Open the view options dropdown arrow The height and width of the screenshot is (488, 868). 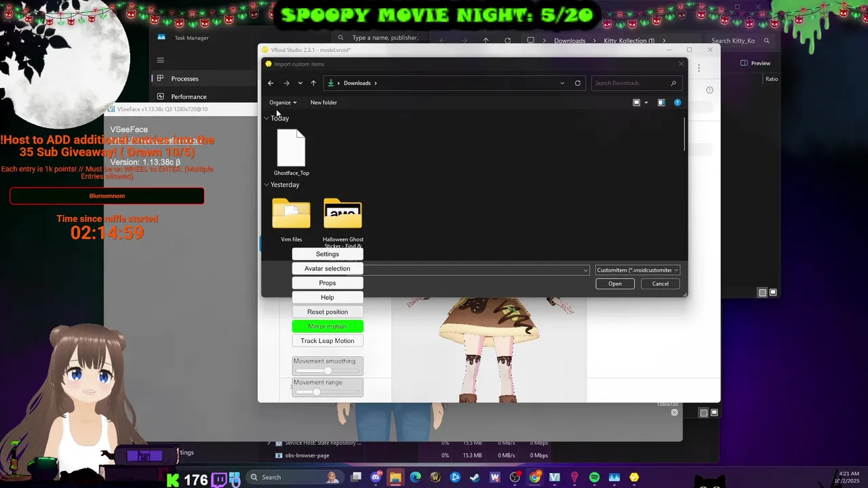coord(646,102)
